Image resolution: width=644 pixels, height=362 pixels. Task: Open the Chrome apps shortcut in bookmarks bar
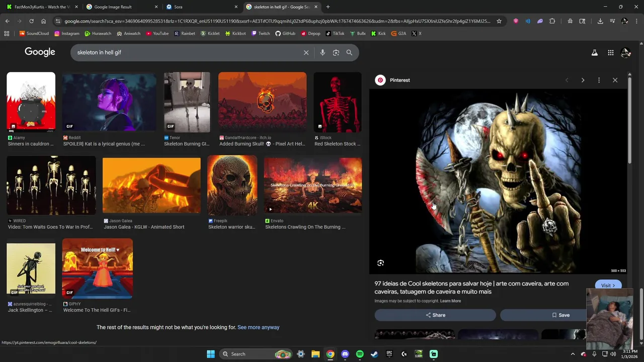(7, 34)
